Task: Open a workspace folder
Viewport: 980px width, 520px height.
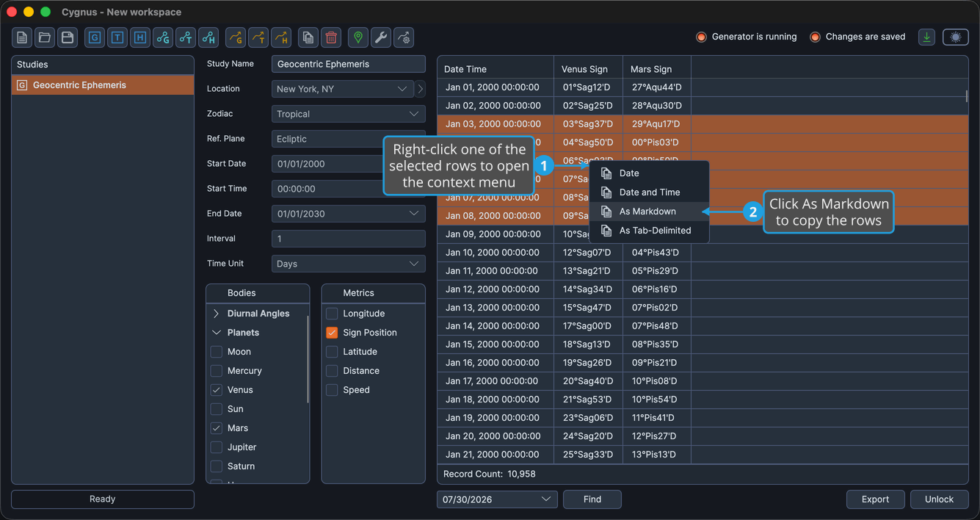Action: [x=45, y=37]
